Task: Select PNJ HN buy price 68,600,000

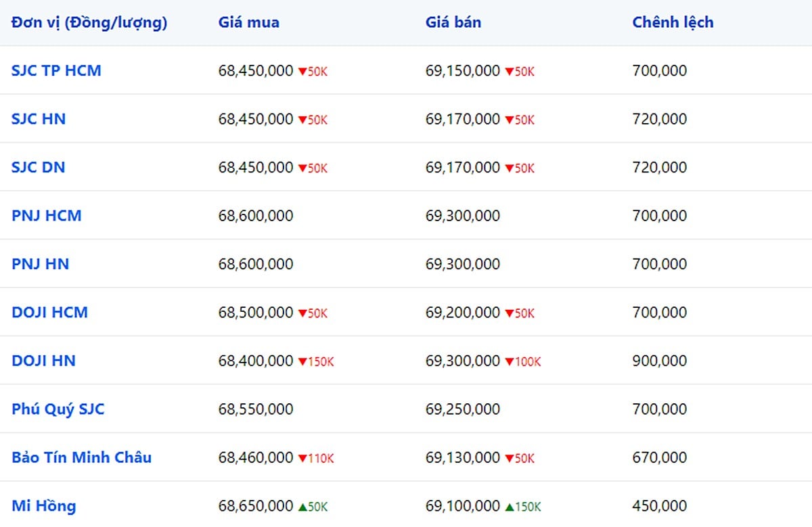Action: (256, 265)
